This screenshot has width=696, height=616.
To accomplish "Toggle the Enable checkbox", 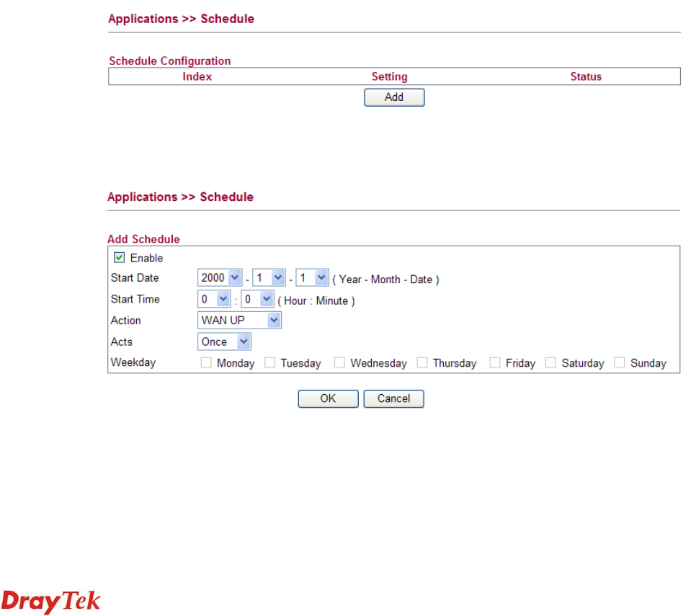I will point(119,257).
